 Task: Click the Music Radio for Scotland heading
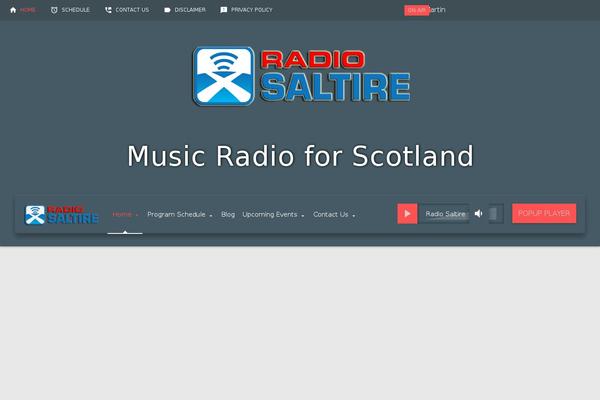(x=300, y=156)
